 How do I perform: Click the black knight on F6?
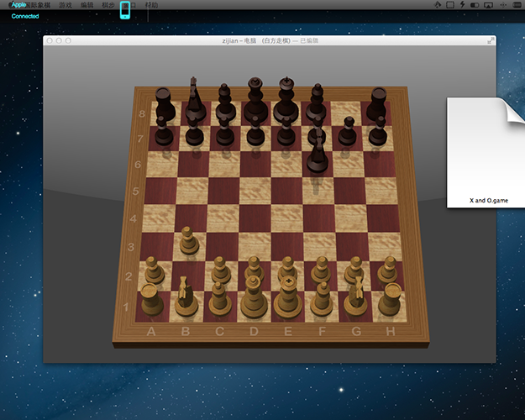[317, 150]
